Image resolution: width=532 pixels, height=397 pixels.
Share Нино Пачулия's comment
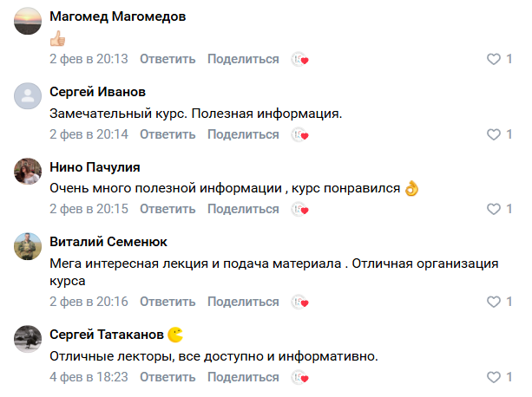tap(243, 209)
